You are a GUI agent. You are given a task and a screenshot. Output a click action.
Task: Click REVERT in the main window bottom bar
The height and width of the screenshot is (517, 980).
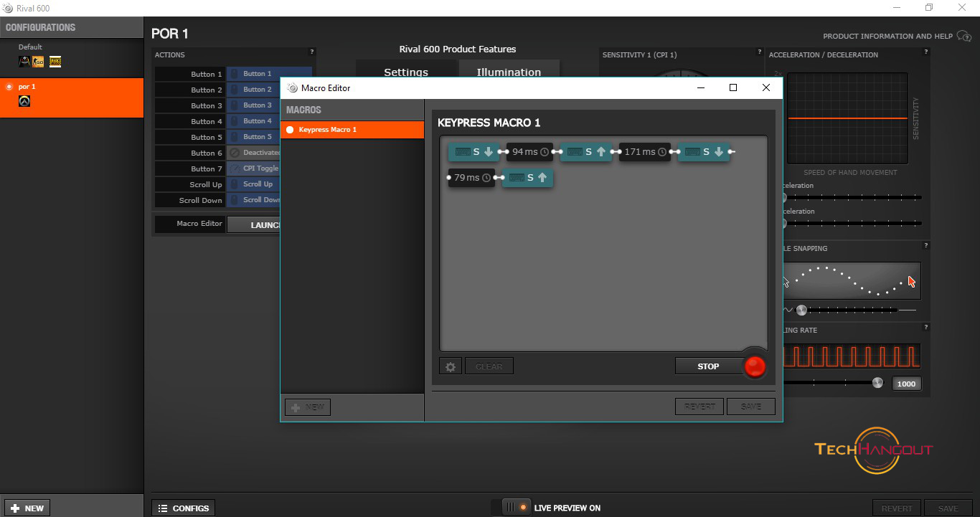897,508
